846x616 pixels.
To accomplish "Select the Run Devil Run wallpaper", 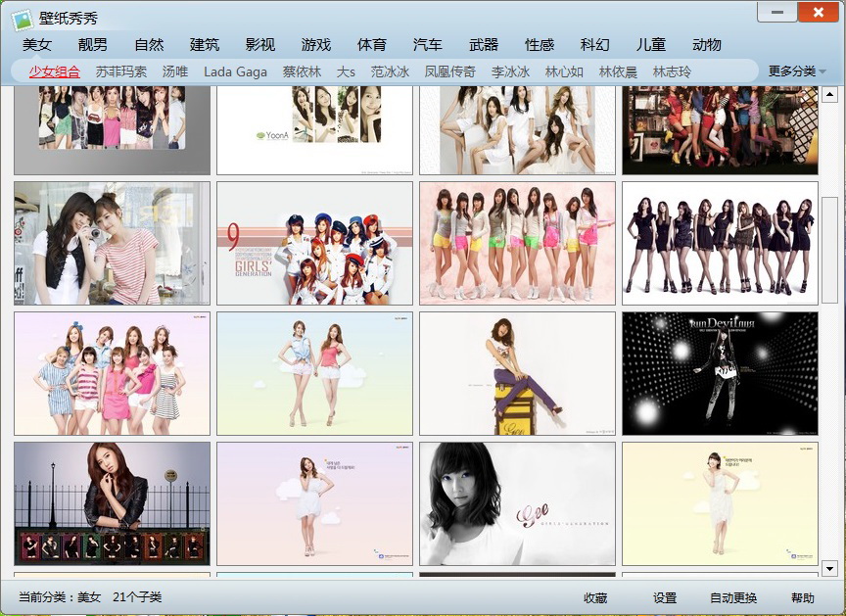I will pos(721,373).
